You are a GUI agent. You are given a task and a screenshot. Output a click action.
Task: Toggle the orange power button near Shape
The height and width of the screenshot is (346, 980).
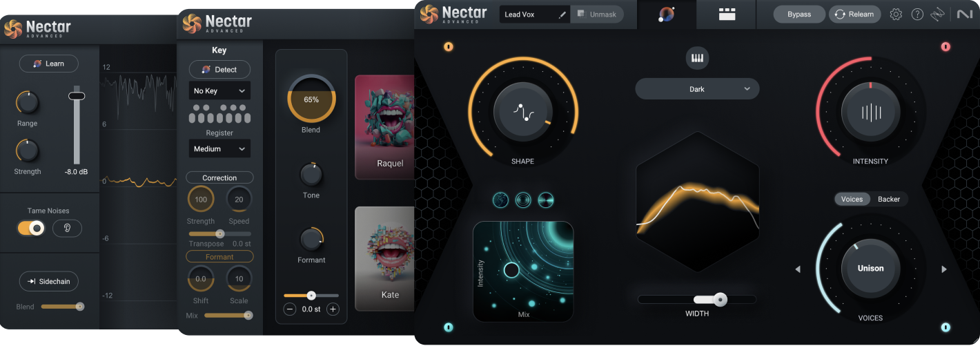449,47
